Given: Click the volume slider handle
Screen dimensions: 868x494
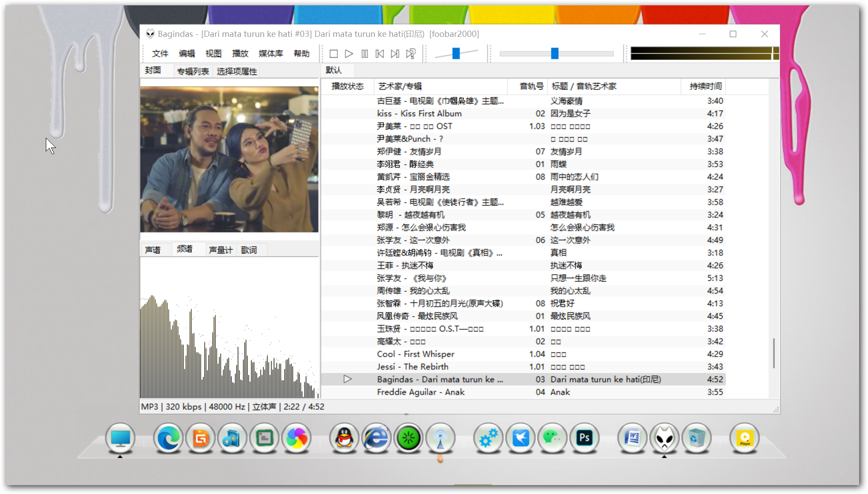Looking at the screenshot, I should click(456, 53).
